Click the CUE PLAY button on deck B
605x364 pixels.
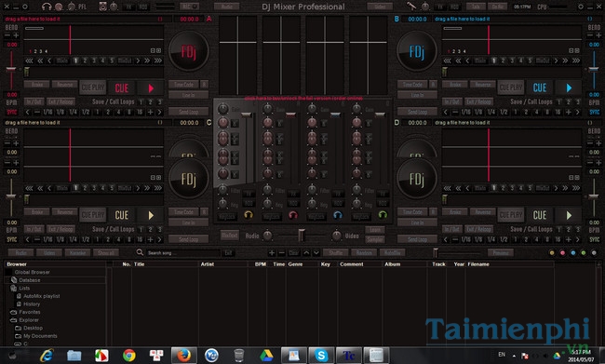coord(511,88)
